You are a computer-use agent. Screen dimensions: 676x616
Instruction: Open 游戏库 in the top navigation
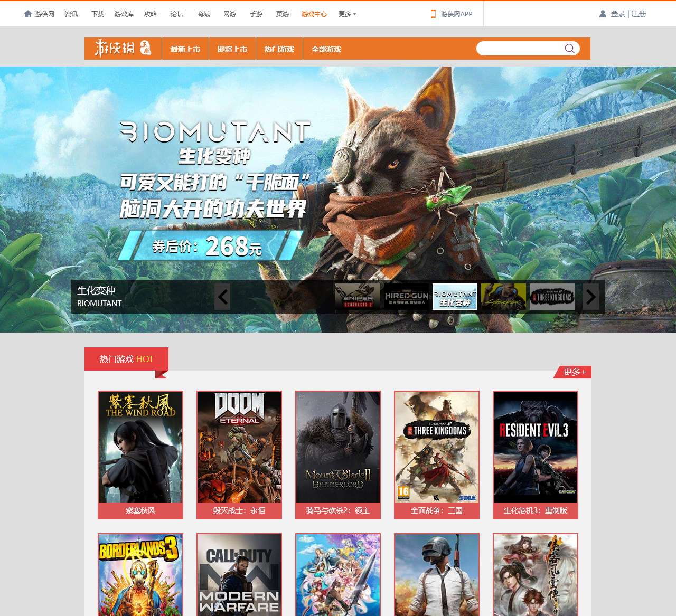[x=124, y=14]
